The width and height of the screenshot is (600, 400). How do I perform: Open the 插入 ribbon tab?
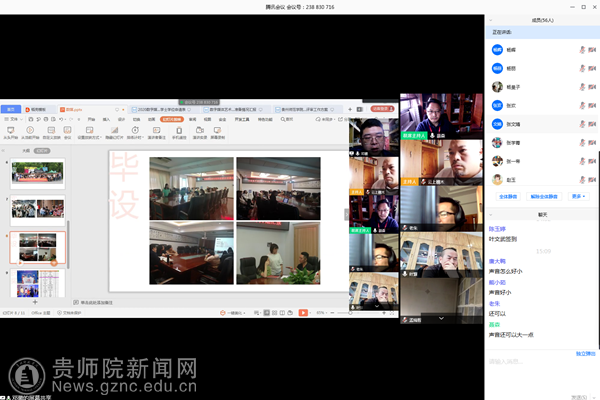pos(105,118)
